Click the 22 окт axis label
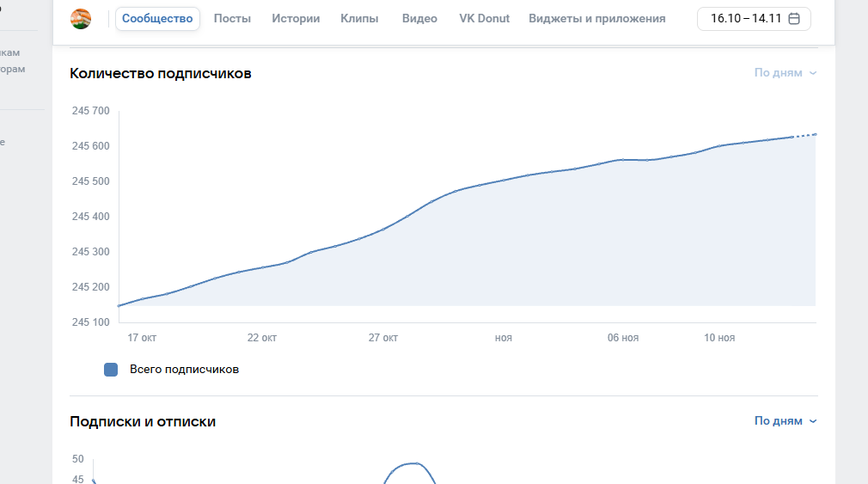The height and width of the screenshot is (484, 868). 262,338
